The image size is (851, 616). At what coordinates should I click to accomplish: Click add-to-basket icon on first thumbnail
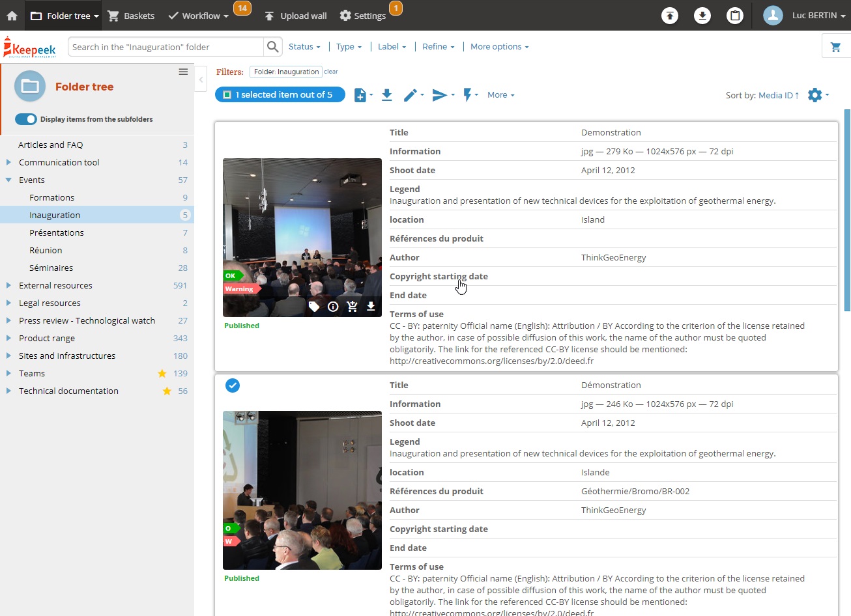point(352,307)
